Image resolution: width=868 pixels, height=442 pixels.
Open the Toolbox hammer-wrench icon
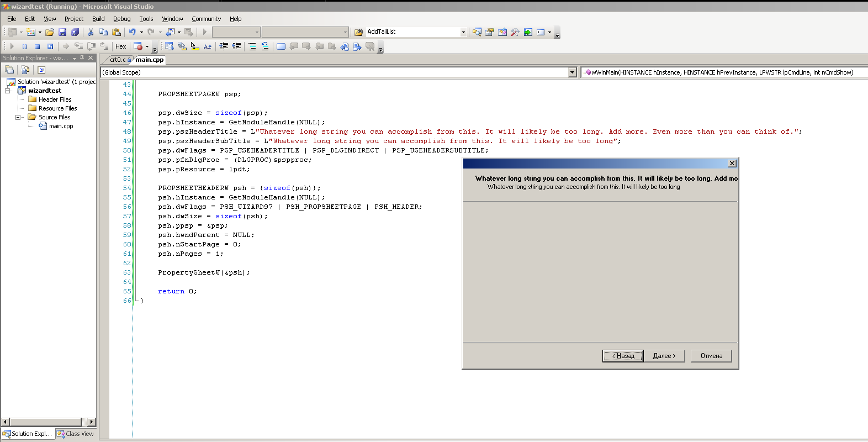515,32
